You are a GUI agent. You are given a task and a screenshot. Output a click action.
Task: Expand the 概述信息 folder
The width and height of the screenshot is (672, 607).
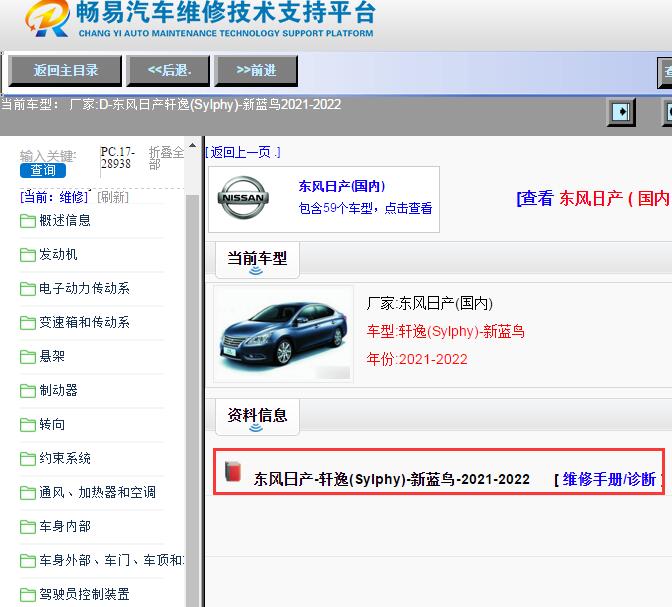(x=55, y=221)
